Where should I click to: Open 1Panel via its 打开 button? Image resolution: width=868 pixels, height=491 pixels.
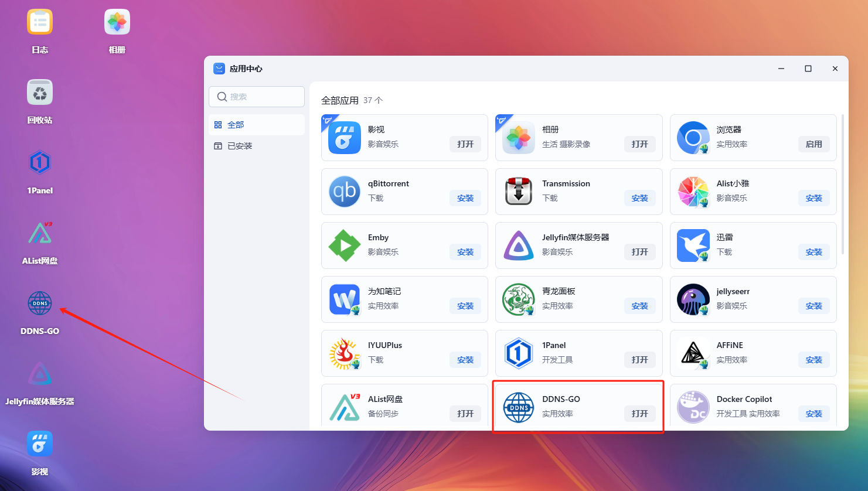(x=639, y=360)
